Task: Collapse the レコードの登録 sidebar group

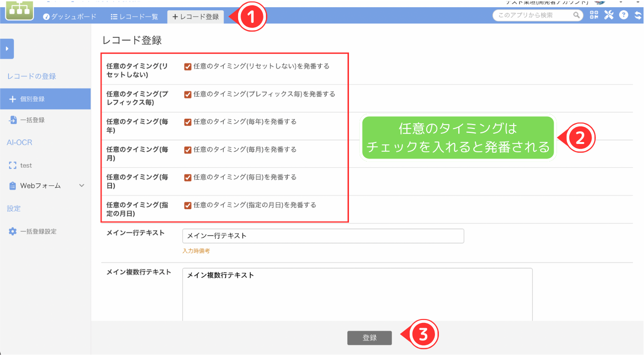Action: pos(31,76)
